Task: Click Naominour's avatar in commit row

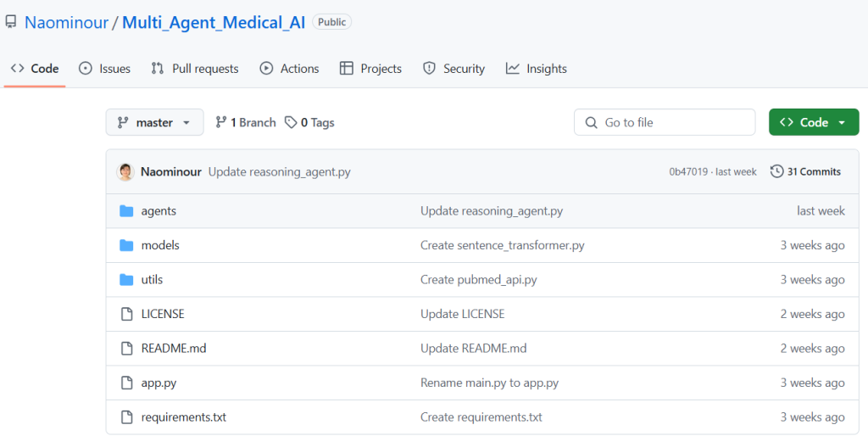Action: (125, 171)
